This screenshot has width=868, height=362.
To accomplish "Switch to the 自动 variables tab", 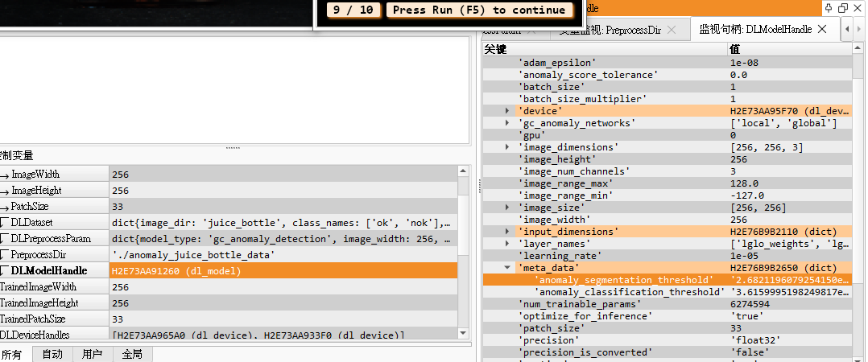I will click(x=52, y=354).
